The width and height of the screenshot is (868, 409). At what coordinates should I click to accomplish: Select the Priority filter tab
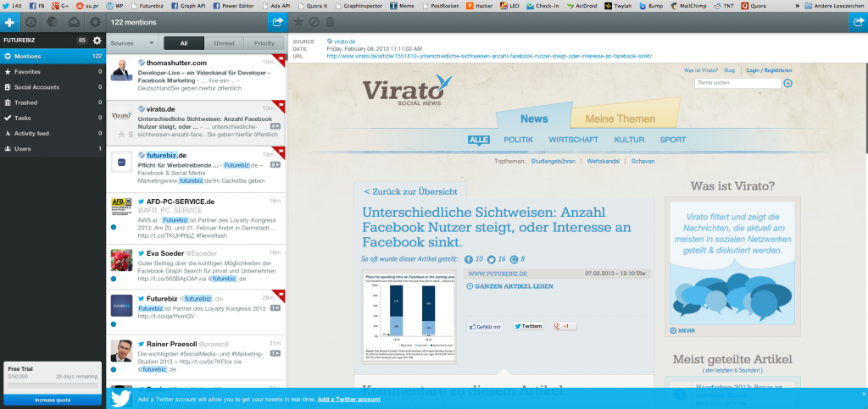264,43
